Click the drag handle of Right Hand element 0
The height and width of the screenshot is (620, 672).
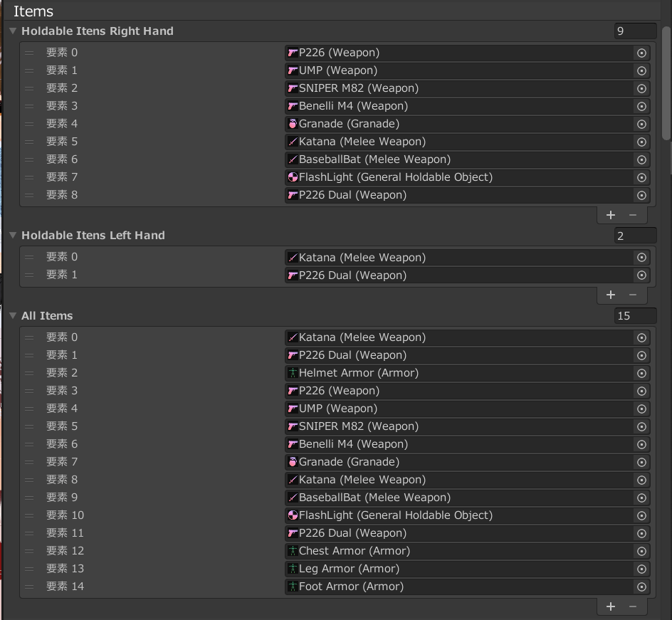pos(29,53)
